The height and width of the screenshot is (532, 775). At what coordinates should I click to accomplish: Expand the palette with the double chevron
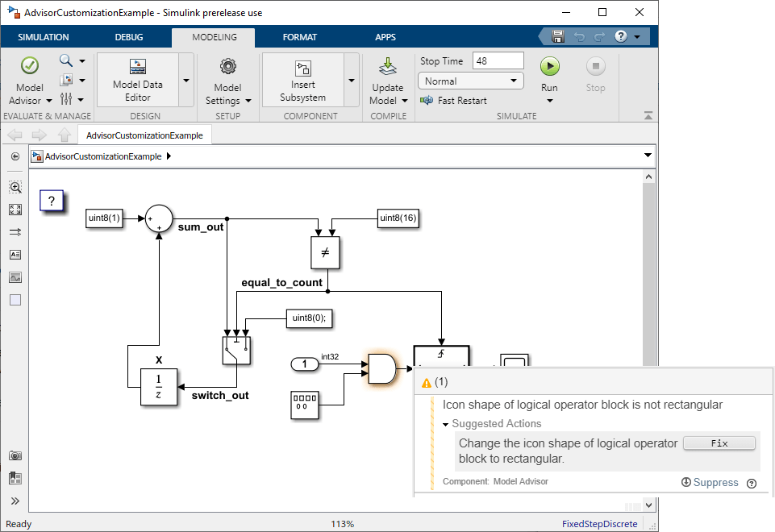[15, 501]
